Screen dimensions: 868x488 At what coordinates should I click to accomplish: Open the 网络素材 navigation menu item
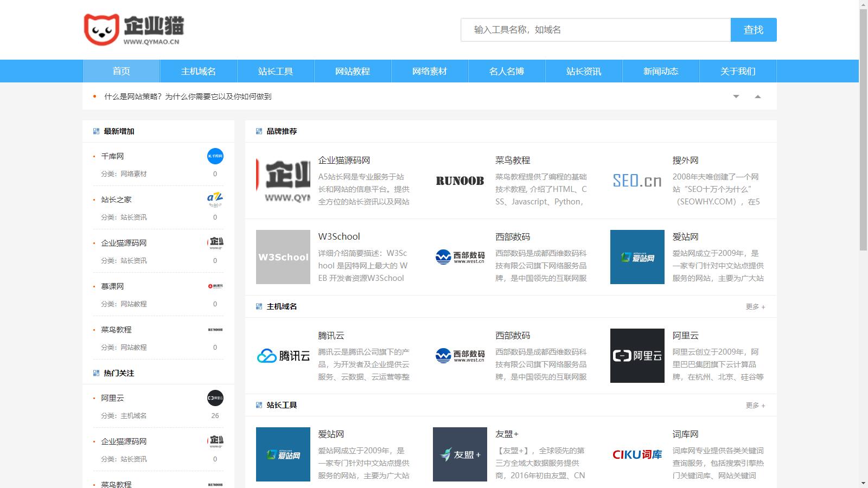click(430, 71)
